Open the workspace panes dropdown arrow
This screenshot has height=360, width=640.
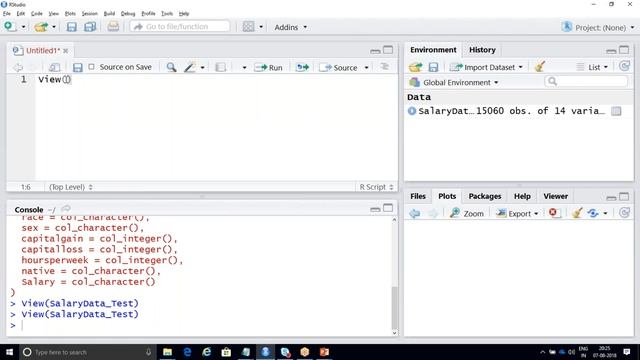(261, 27)
